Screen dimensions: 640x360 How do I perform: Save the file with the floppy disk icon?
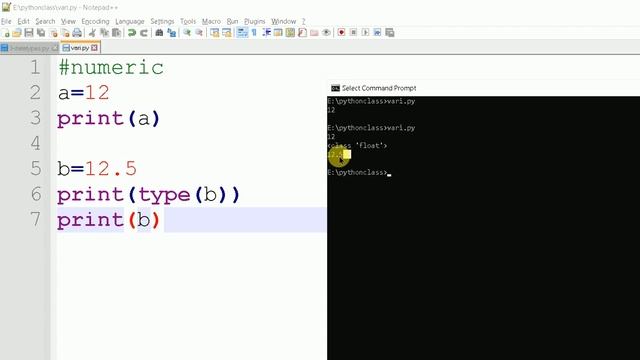(29, 33)
